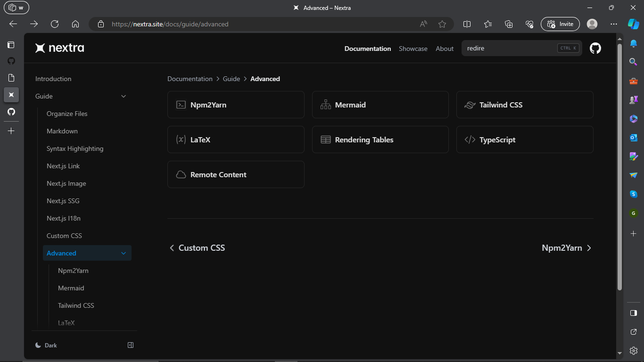Collapse the Guide section chevron
Viewport: 644px width, 362px height.
124,96
